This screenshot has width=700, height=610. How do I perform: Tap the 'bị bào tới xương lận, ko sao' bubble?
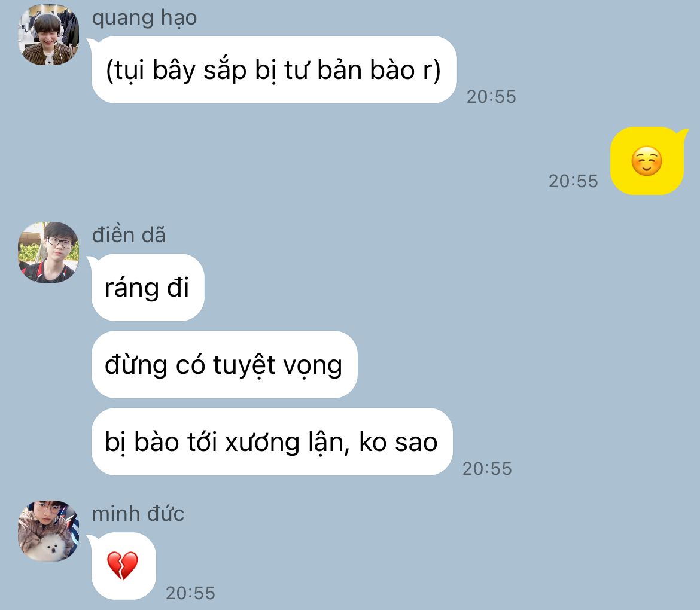point(272,441)
